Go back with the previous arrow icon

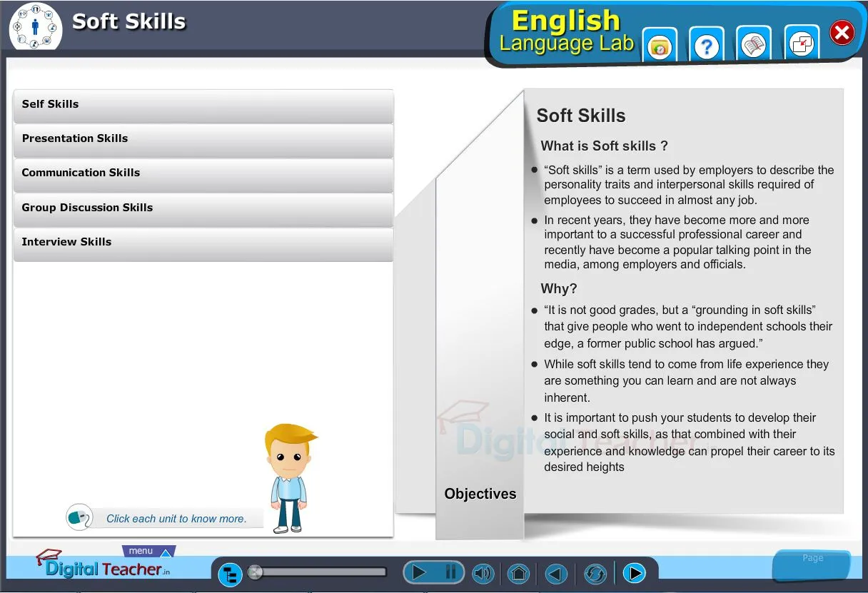coord(556,574)
